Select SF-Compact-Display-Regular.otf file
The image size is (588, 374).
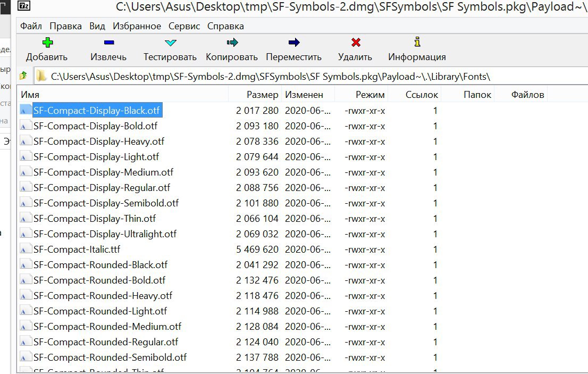click(x=102, y=188)
